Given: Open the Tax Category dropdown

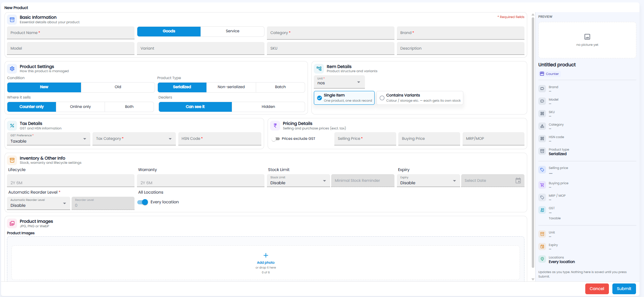Looking at the screenshot, I should click(134, 139).
